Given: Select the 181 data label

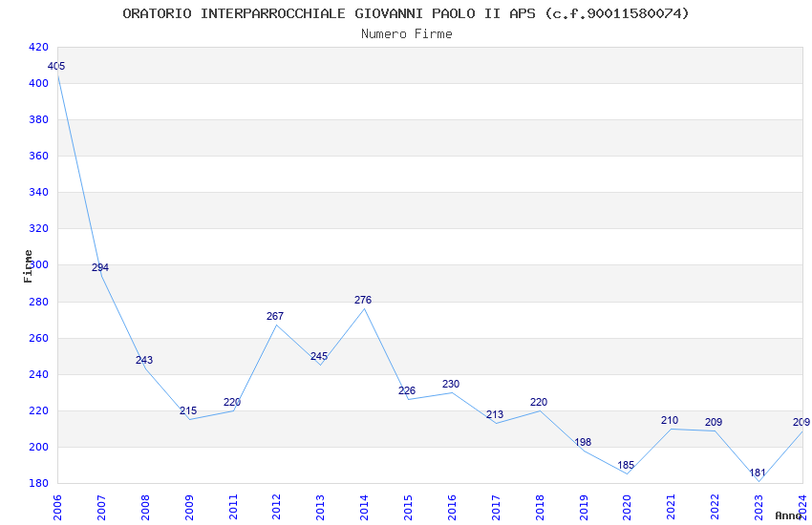Looking at the screenshot, I should coord(758,472).
